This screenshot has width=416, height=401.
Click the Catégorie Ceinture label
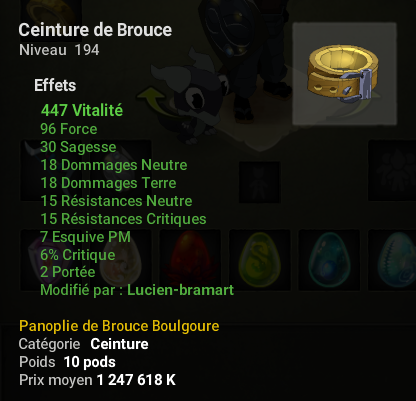click(83, 344)
